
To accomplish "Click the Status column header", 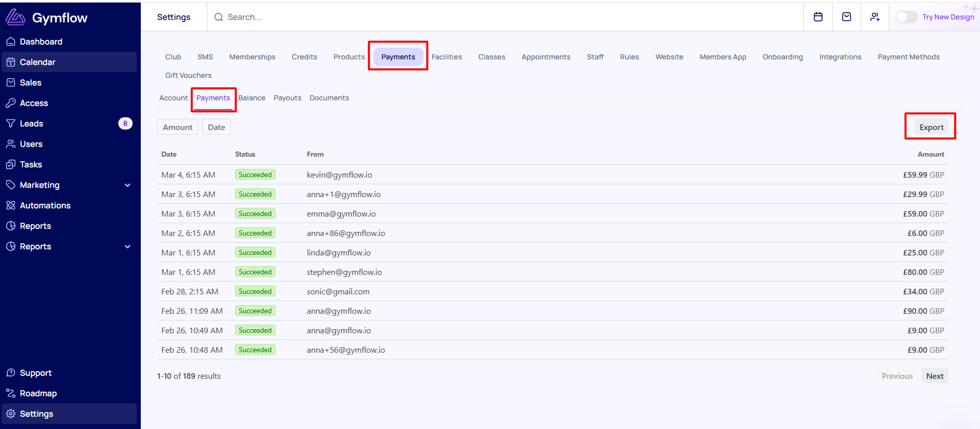I will point(245,154).
